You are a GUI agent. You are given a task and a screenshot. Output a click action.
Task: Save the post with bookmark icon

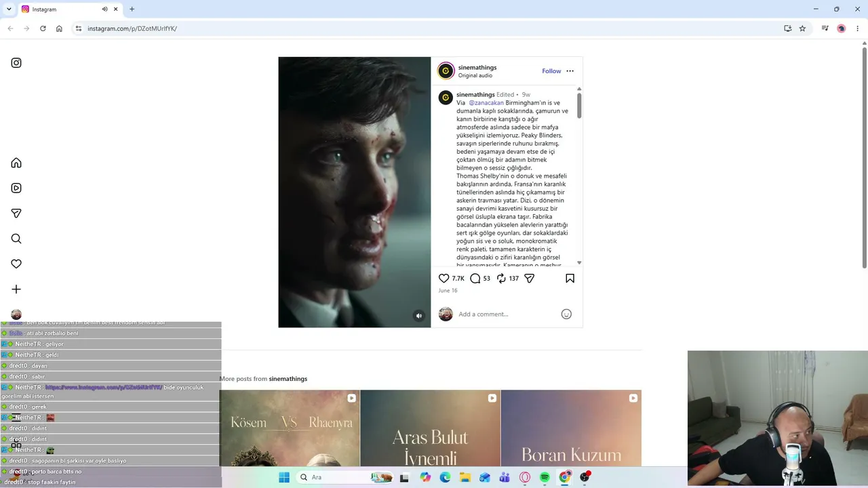pos(570,279)
